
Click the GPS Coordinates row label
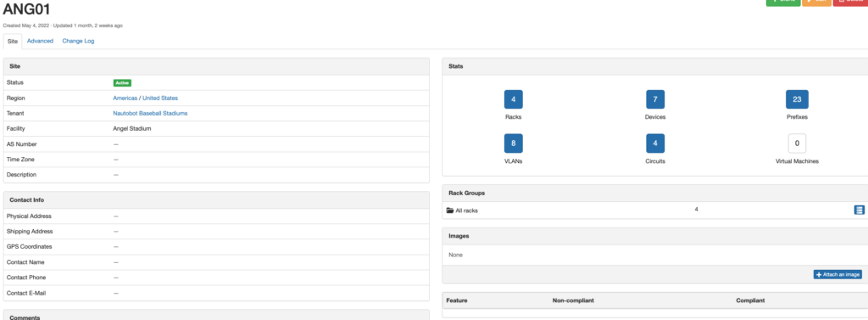tap(29, 246)
